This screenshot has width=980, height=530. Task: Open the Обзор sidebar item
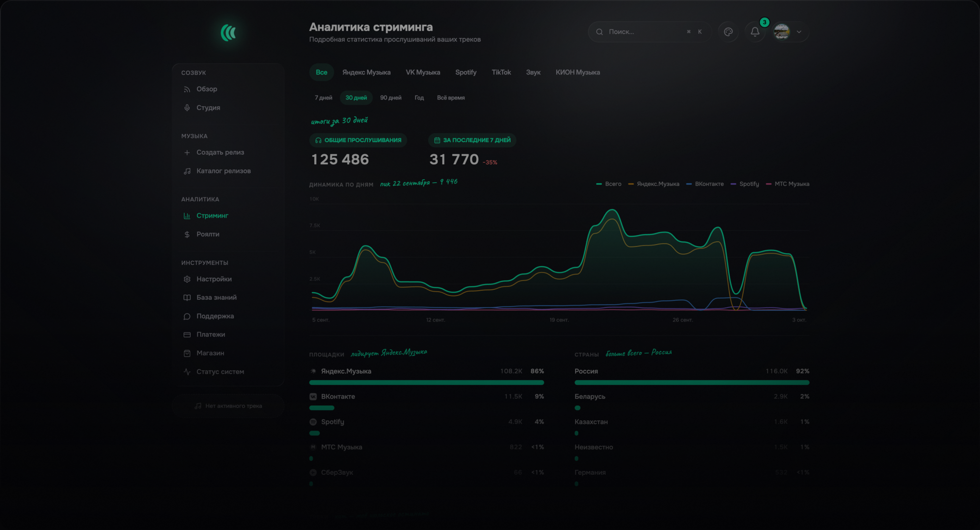pyautogui.click(x=228, y=89)
